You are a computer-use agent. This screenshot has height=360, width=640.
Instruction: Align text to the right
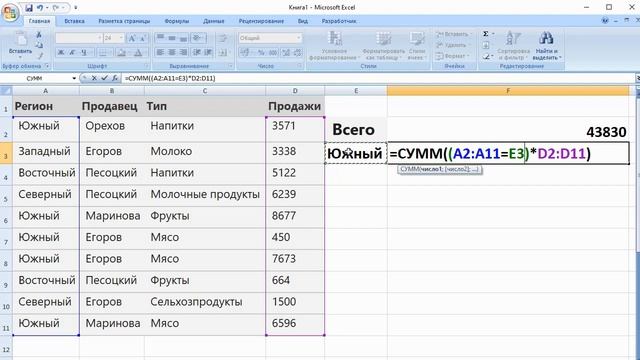[x=183, y=52]
